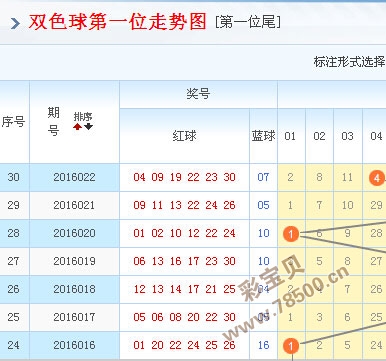Viewport: 386px width, 361px height.
Task: Click the 03 column header
Action: (x=347, y=136)
